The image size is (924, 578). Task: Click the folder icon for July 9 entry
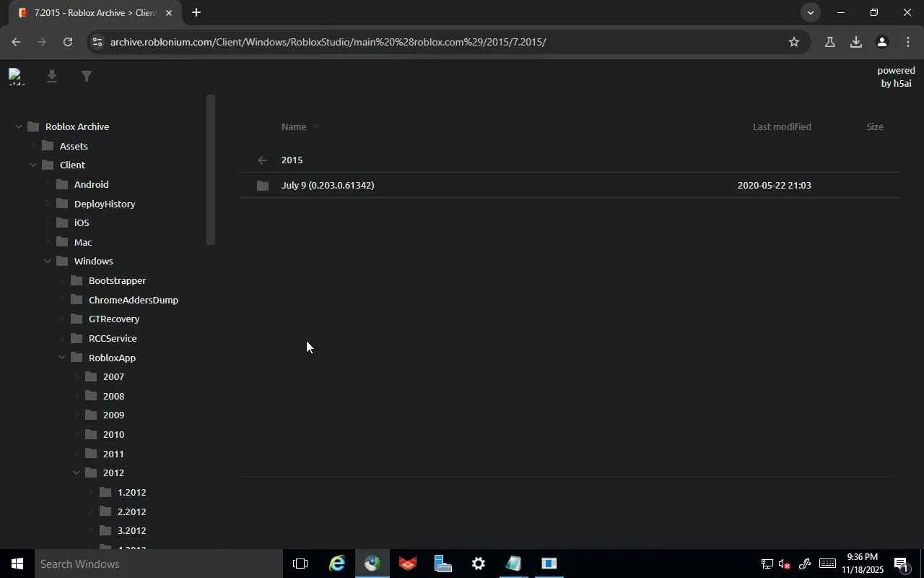click(263, 186)
